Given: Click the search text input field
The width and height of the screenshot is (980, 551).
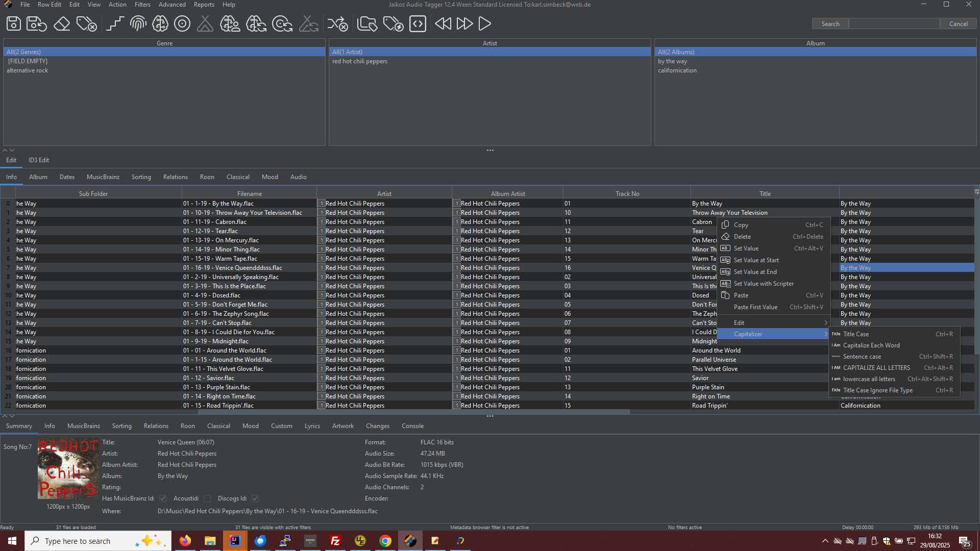Looking at the screenshot, I should pos(894,24).
